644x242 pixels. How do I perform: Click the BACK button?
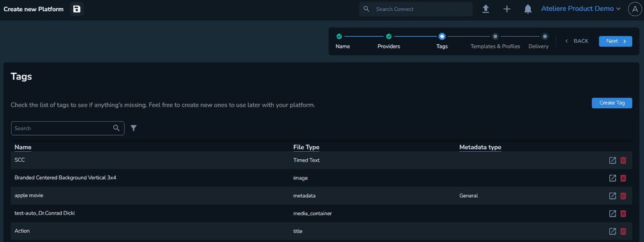pyautogui.click(x=577, y=41)
